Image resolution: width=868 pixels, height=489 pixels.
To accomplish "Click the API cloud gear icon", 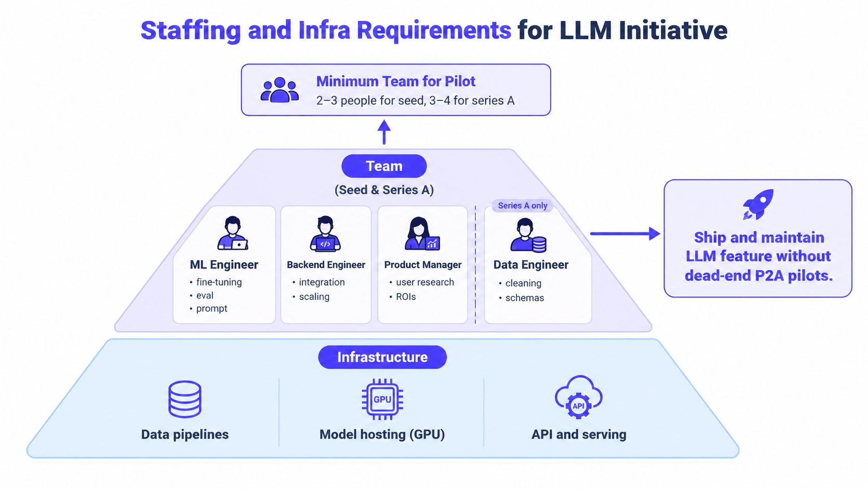I will pos(578,397).
